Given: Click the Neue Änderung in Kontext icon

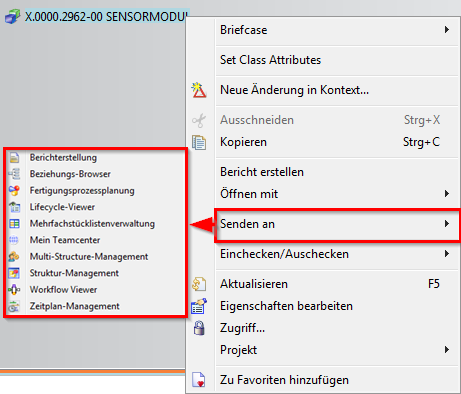Looking at the screenshot, I should tap(199, 90).
